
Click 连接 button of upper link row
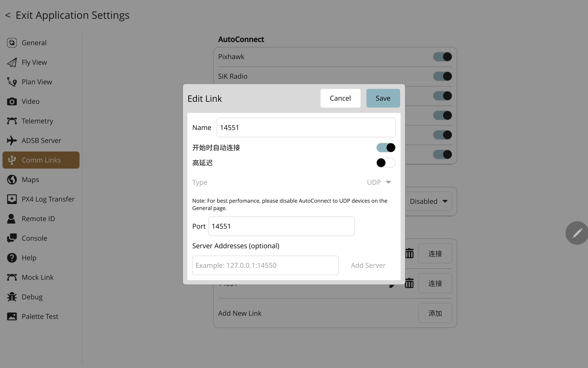click(435, 253)
